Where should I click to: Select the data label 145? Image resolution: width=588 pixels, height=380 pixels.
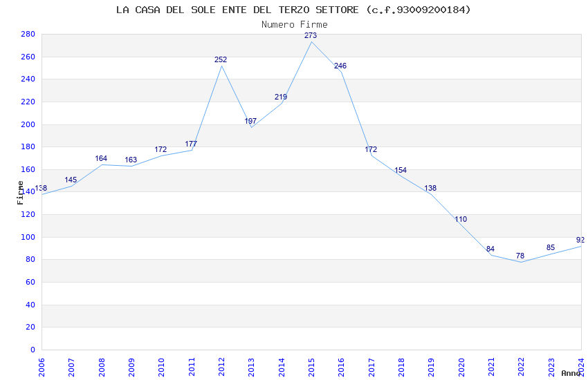tap(71, 180)
